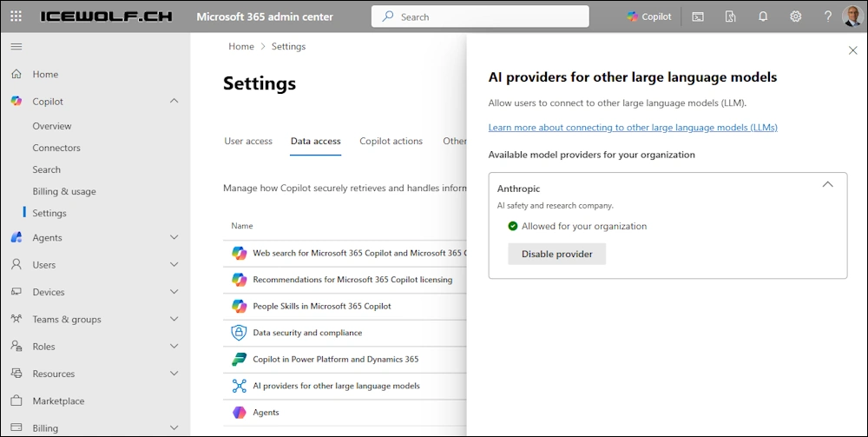Expand the Agents navigation section
Viewport: 868px width, 437px height.
click(x=174, y=238)
